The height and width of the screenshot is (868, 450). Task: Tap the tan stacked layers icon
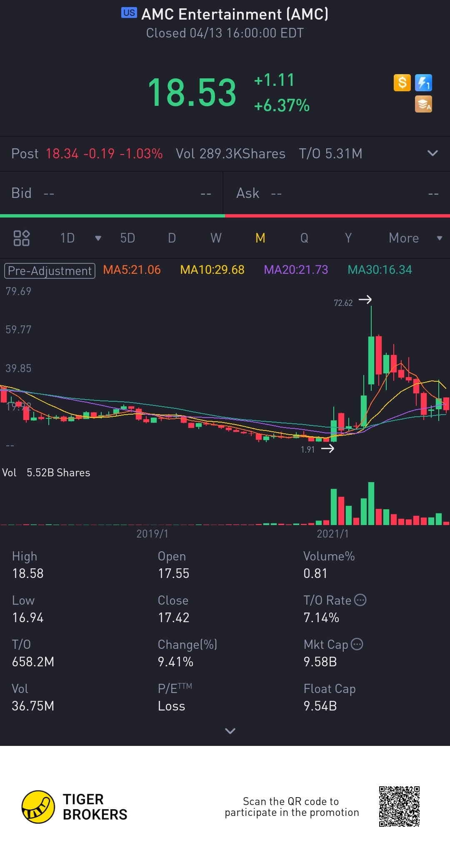423,104
